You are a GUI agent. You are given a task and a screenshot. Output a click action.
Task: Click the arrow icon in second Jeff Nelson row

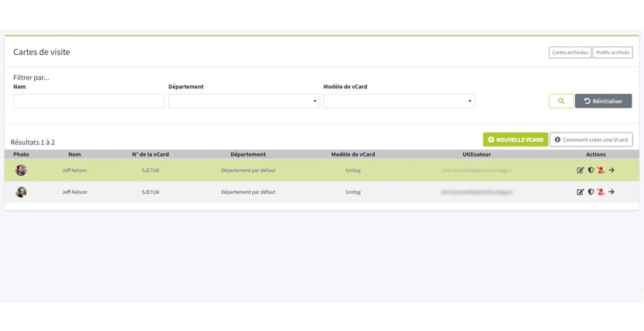611,192
